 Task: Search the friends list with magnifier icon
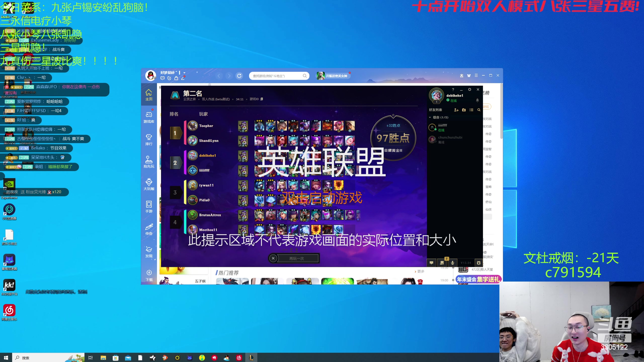pos(479,110)
